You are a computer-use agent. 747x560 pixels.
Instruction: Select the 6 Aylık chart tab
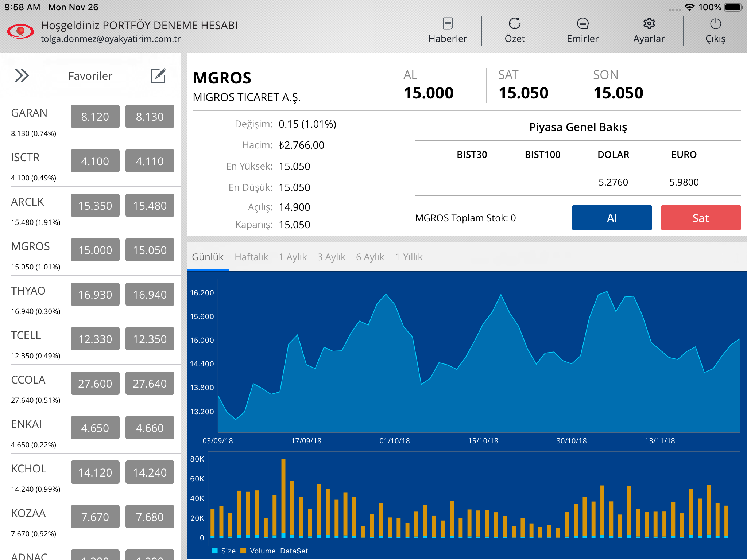click(370, 257)
